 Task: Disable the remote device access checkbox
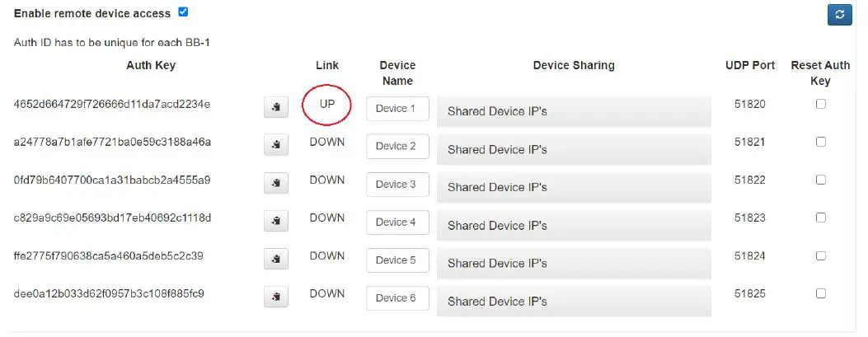(183, 12)
